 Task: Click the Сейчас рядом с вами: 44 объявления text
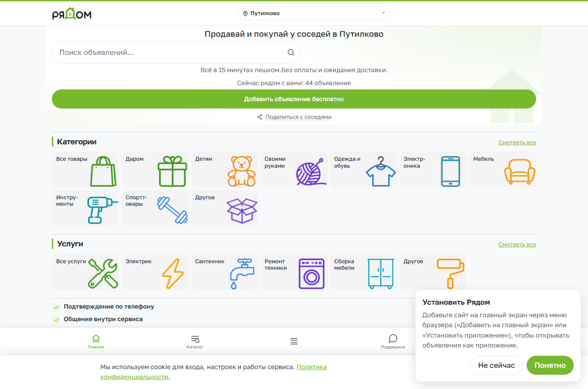point(294,83)
